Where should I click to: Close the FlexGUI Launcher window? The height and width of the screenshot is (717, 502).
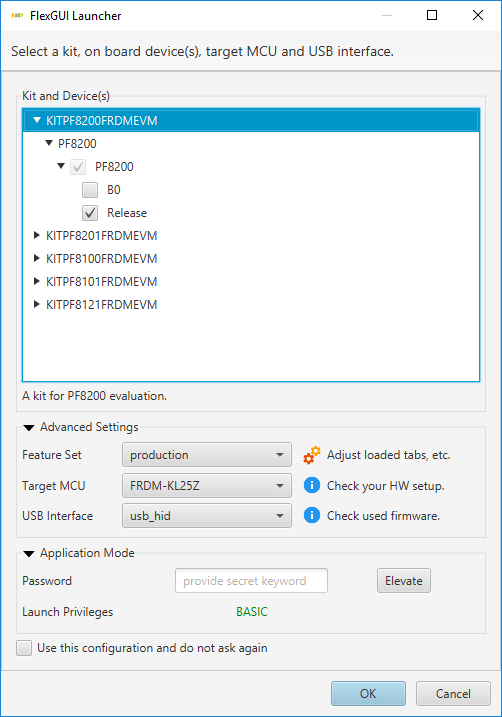478,16
